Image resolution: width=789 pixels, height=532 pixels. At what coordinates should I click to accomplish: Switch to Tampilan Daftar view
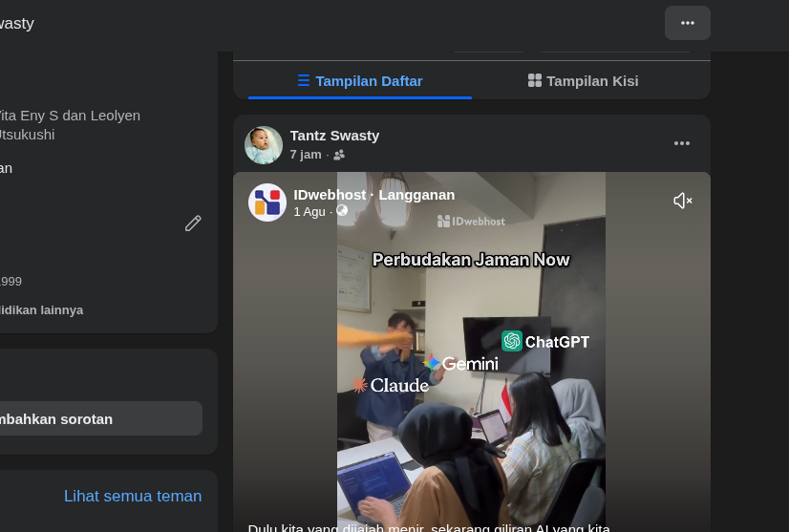pos(360,81)
